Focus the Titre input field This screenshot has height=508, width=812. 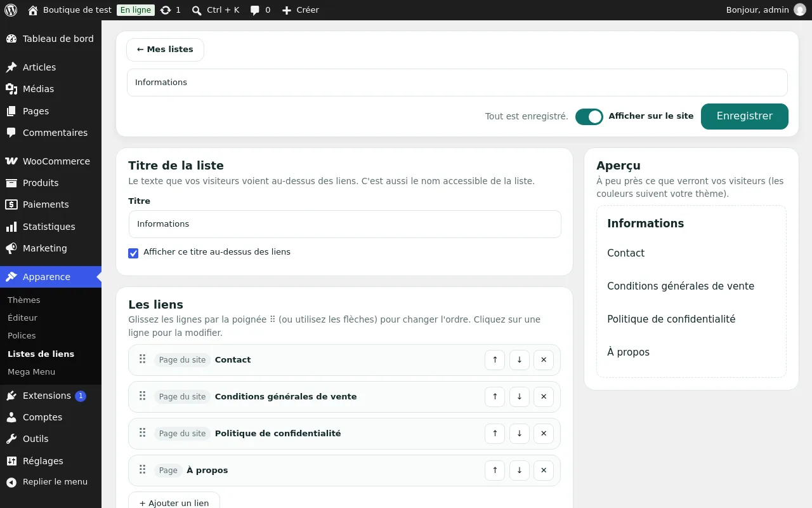(345, 224)
